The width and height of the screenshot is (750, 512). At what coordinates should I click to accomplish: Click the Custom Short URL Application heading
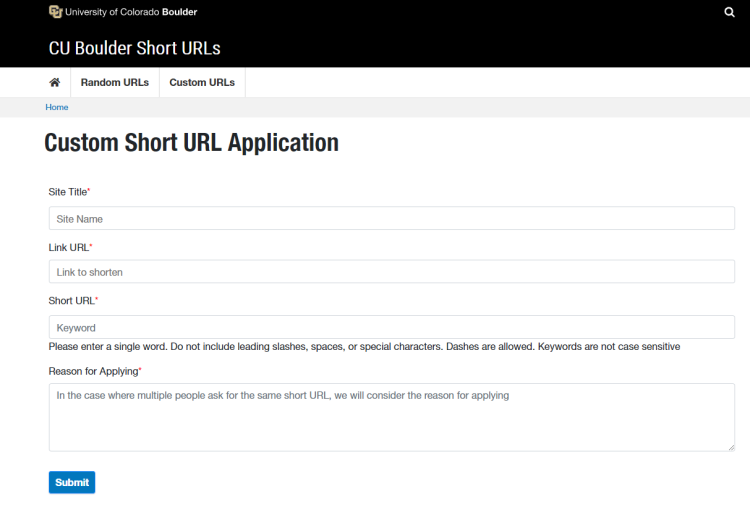(191, 143)
